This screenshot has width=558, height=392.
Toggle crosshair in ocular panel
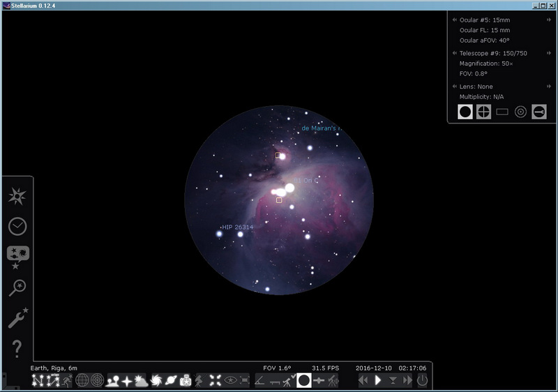point(483,112)
